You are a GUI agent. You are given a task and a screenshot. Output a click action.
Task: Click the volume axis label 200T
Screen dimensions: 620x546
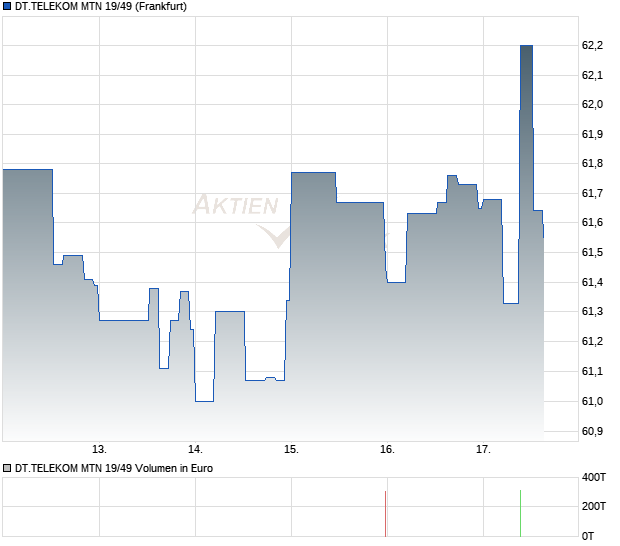coord(594,506)
